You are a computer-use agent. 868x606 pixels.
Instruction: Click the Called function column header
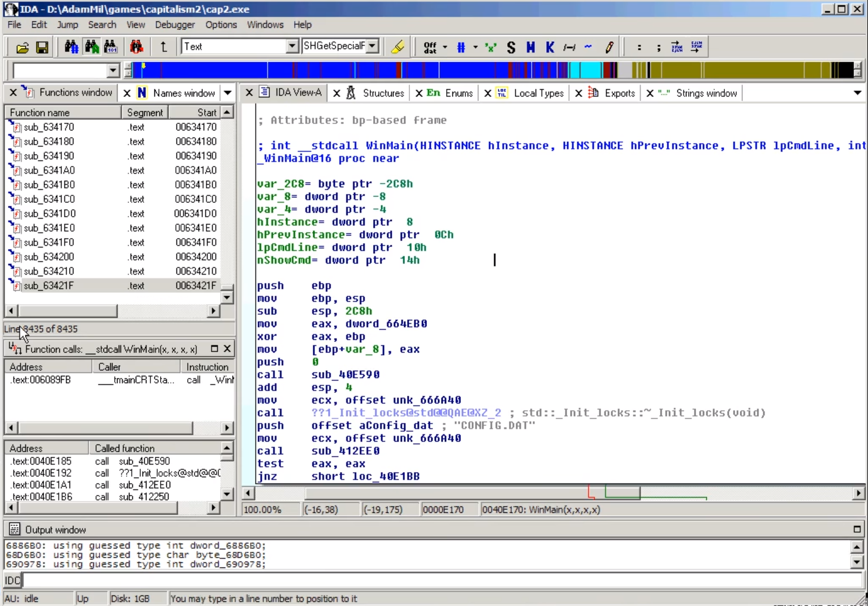154,448
